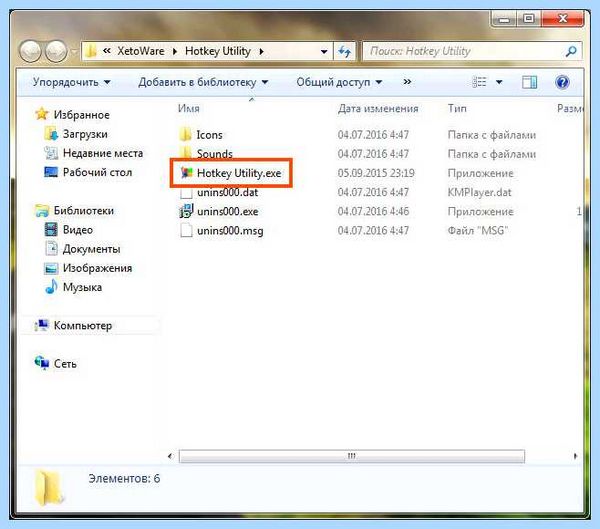600x529 pixels.
Task: Select the Документы label
Action: pos(91,249)
